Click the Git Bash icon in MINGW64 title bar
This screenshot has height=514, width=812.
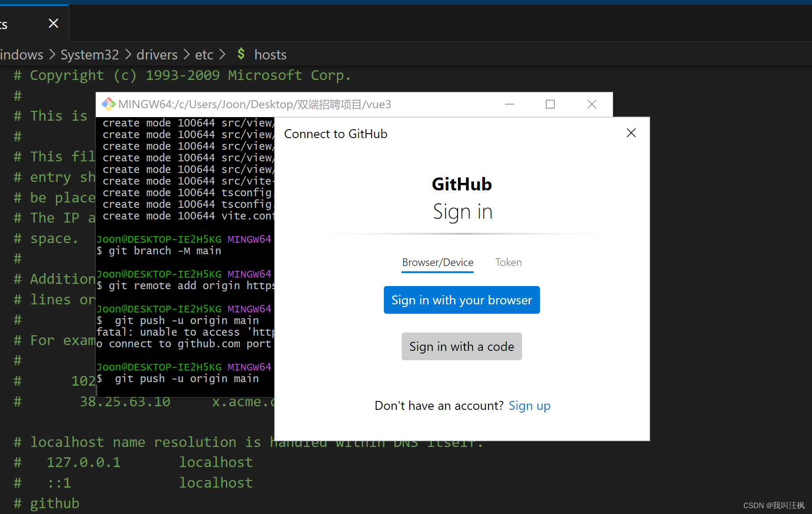[108, 104]
